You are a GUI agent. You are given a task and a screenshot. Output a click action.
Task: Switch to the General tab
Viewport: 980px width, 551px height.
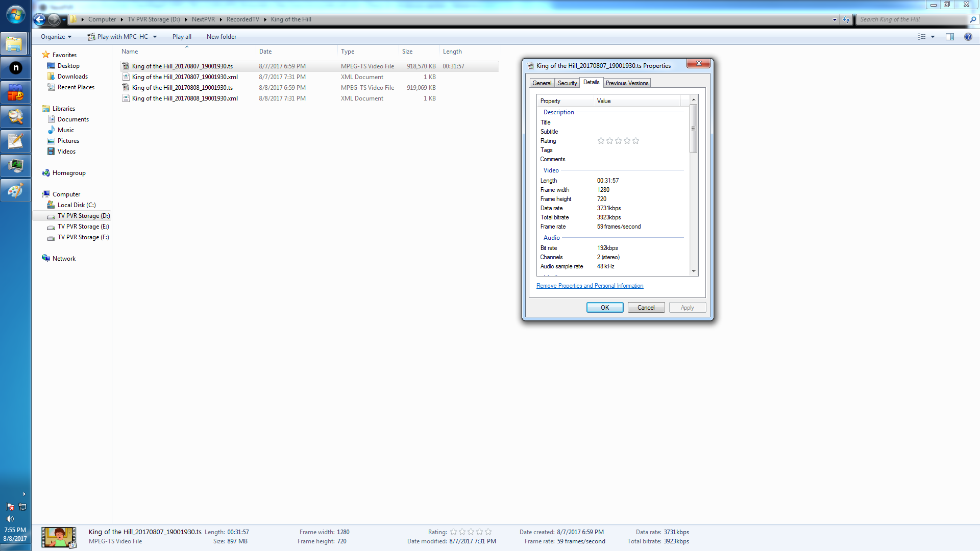(x=542, y=83)
